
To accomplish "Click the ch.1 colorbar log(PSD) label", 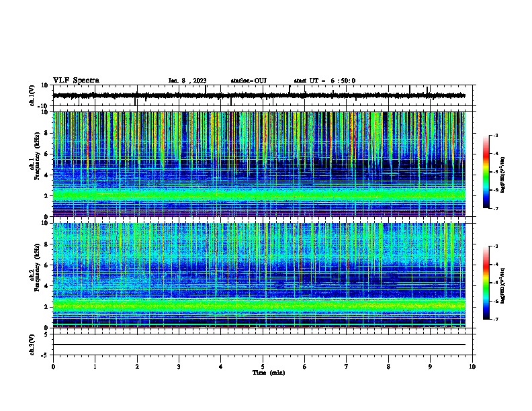I will pos(502,175).
